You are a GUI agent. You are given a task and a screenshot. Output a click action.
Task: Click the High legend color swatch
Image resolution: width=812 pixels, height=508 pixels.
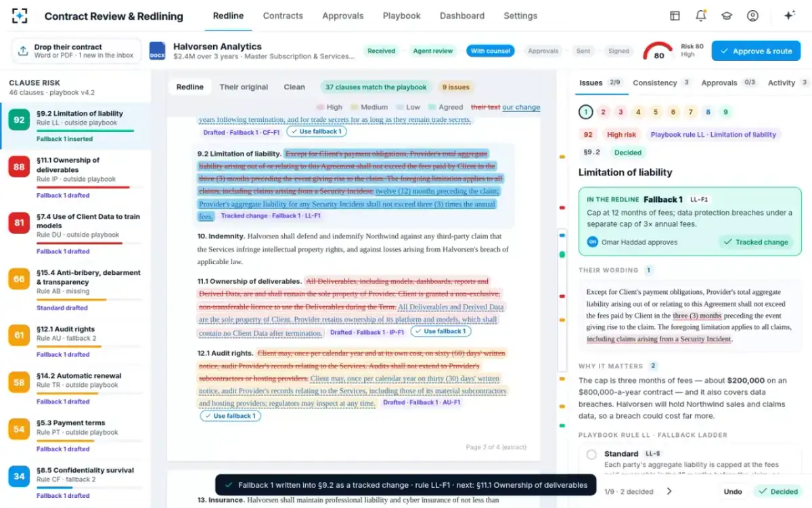pyautogui.click(x=321, y=107)
